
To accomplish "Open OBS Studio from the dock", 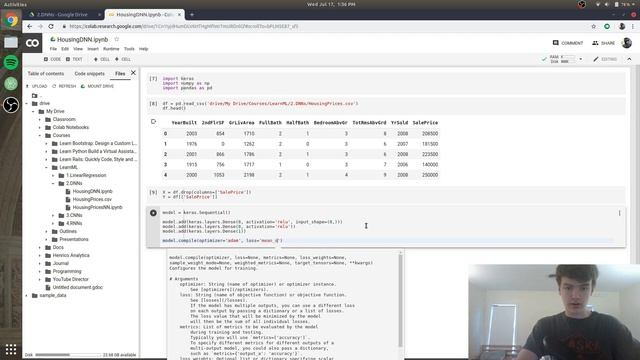I will tap(11, 105).
